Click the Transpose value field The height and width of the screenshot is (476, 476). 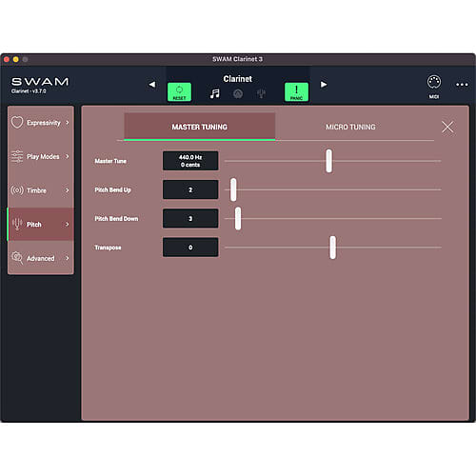pos(190,247)
